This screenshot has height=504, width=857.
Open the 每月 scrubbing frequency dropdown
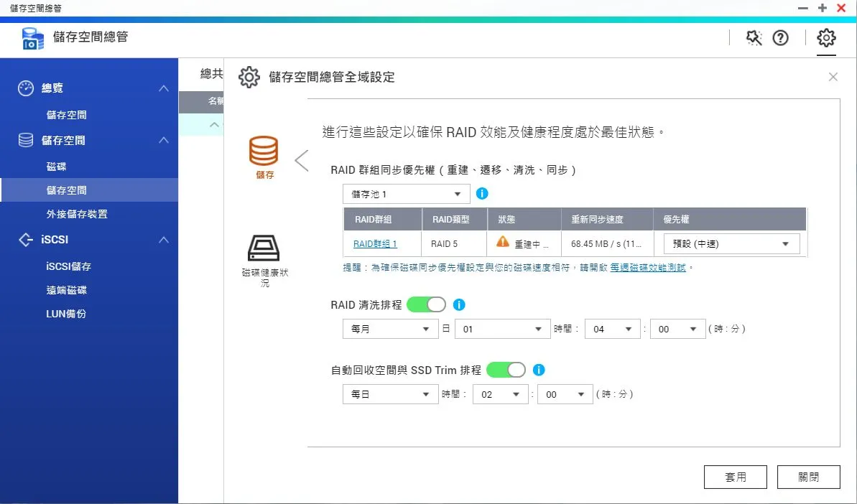[390, 330]
